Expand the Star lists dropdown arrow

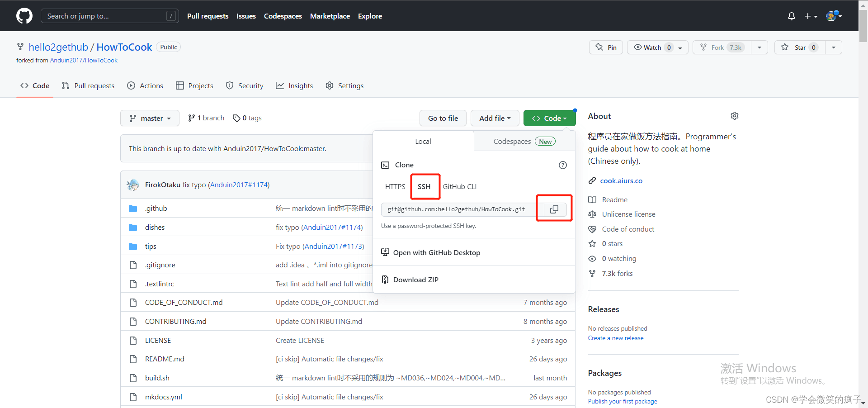(834, 47)
